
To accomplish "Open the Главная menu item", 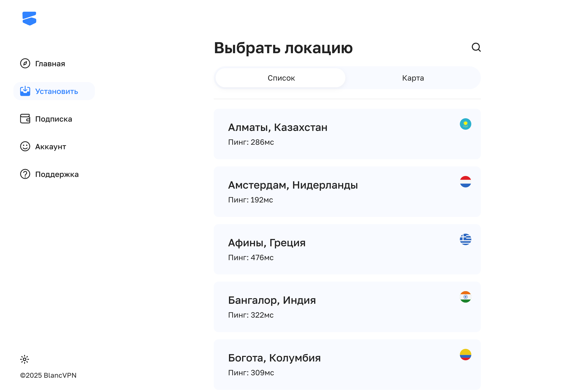I will click(50, 64).
